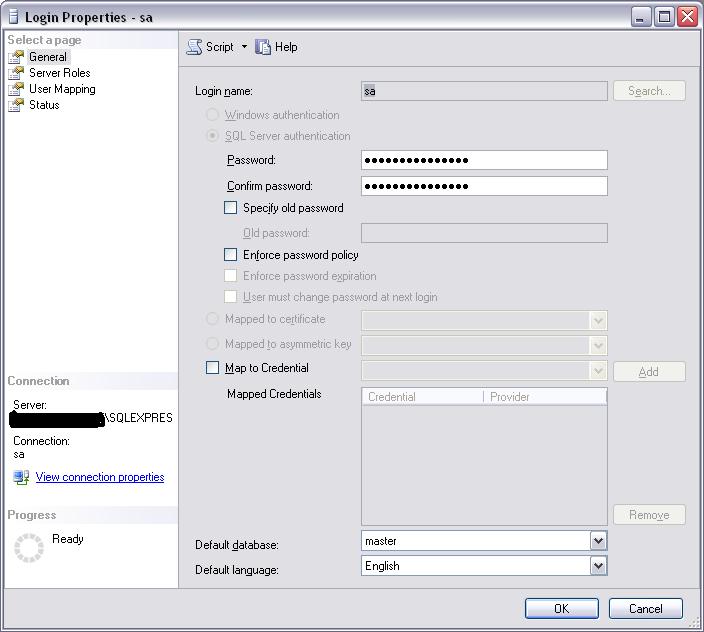Click the Add credential button
The width and height of the screenshot is (704, 632).
pos(649,372)
